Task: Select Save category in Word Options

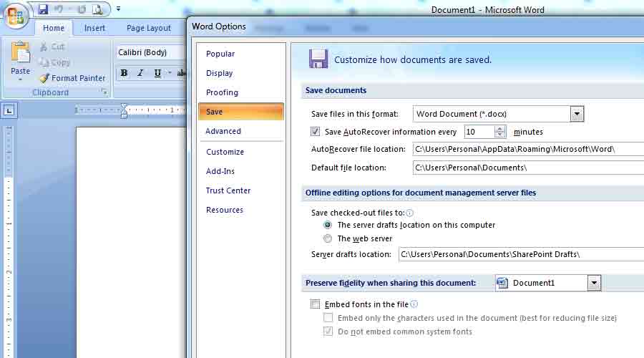Action: [x=241, y=112]
